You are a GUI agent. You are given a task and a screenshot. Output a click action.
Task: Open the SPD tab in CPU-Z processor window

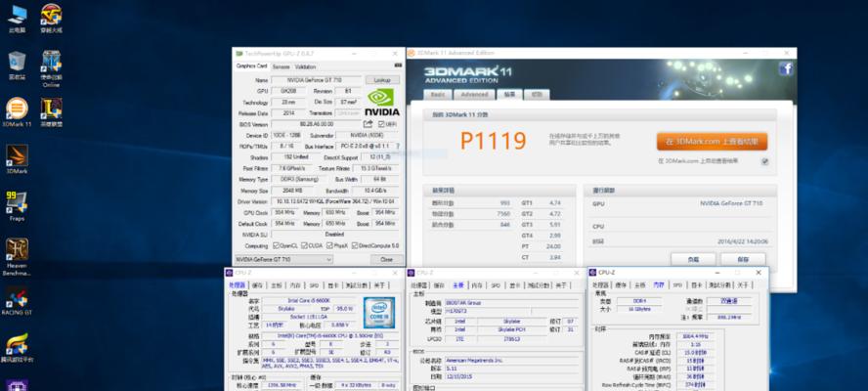tap(314, 285)
